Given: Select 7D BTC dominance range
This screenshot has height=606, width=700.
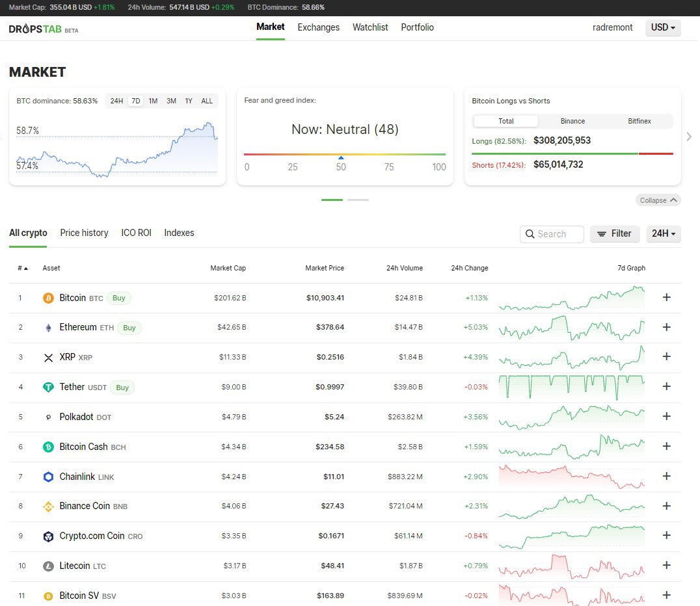Looking at the screenshot, I should [x=136, y=101].
